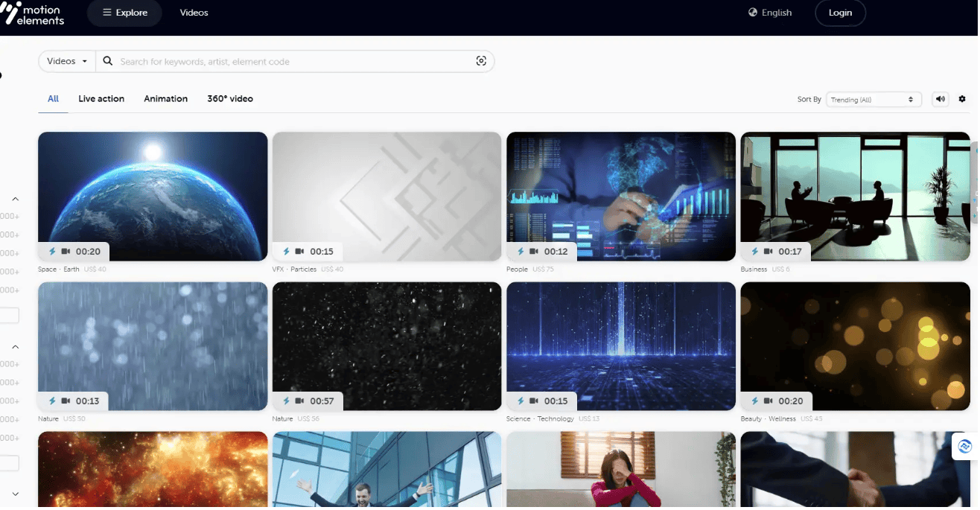Viewport: 980px width, 510px height.
Task: Open the live chat support bubble
Action: (x=964, y=446)
